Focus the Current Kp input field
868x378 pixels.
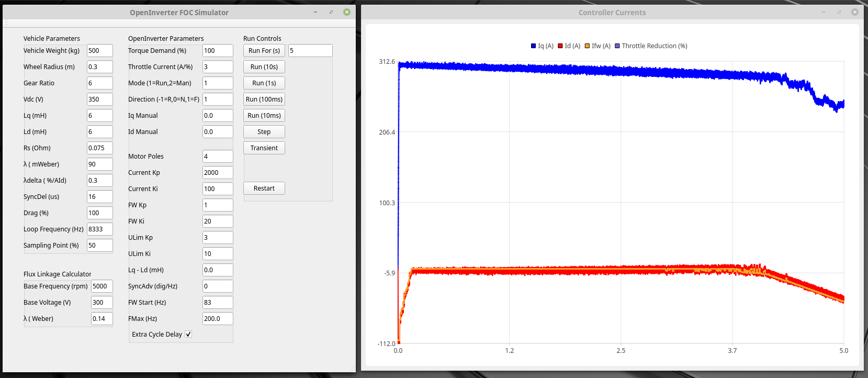pyautogui.click(x=217, y=173)
